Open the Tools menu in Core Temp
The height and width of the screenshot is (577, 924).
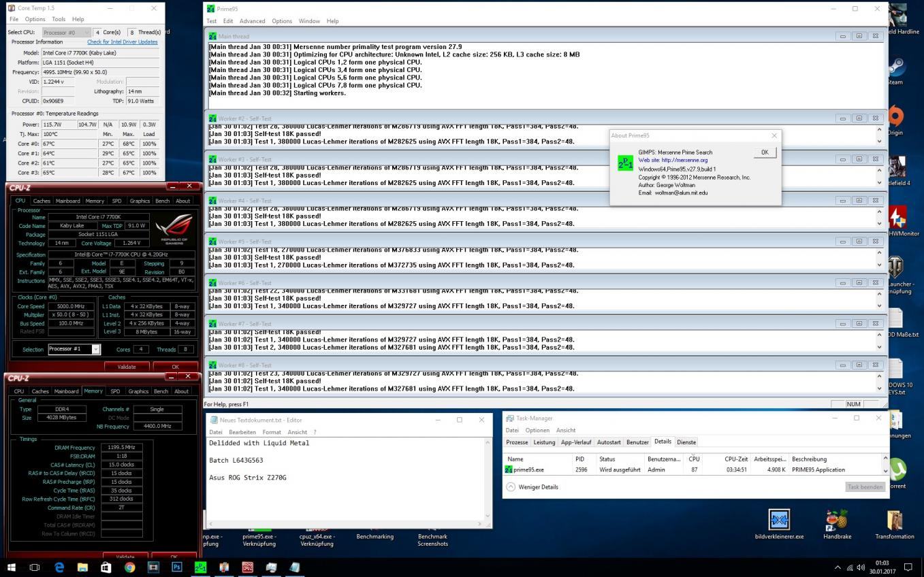tap(59, 19)
